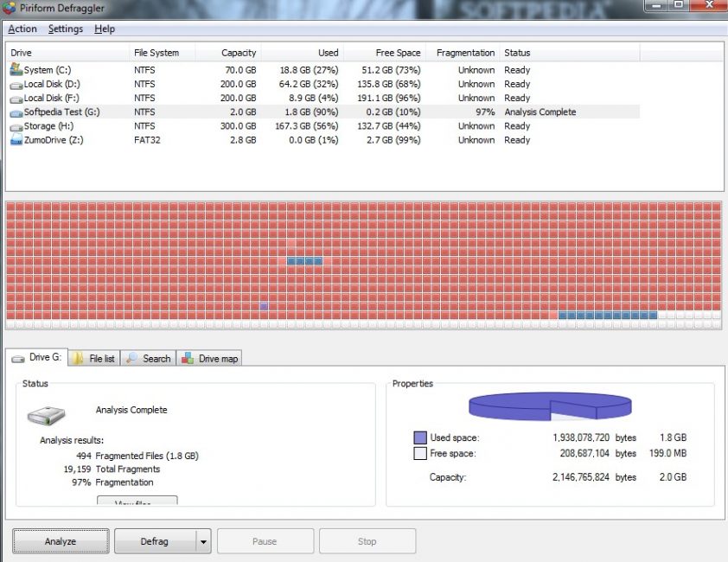Click the System (C:) drive icon
Viewport: 728px width, 562px height.
pos(16,70)
